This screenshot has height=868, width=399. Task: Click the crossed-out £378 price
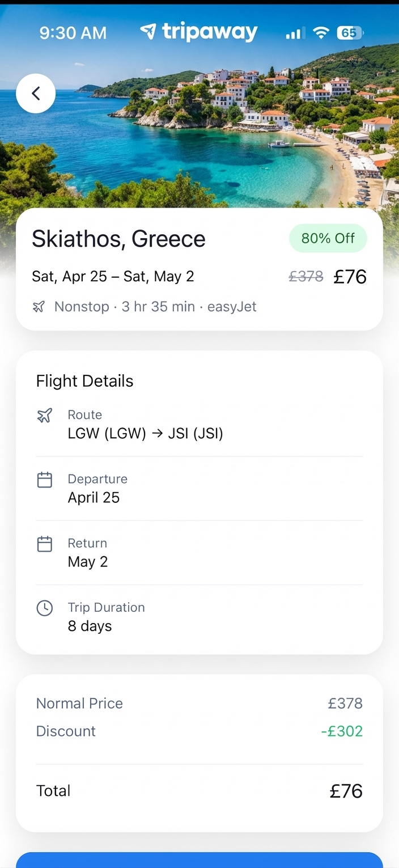click(306, 277)
